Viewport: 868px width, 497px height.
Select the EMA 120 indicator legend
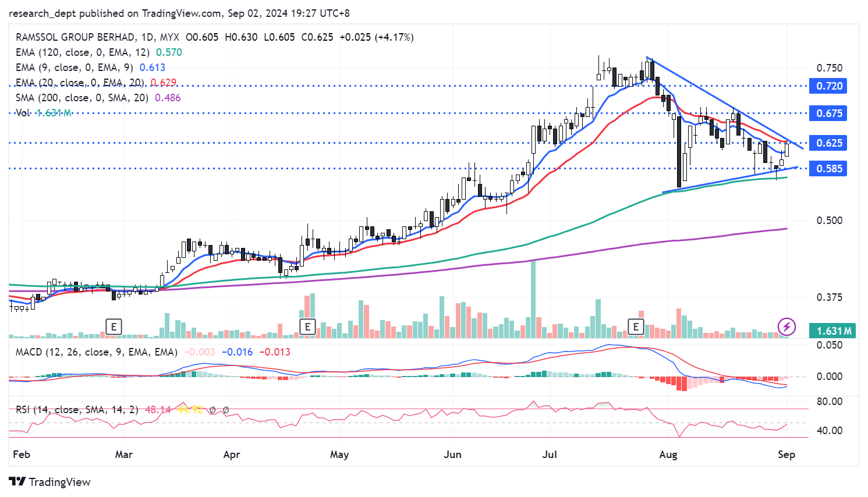82,52
